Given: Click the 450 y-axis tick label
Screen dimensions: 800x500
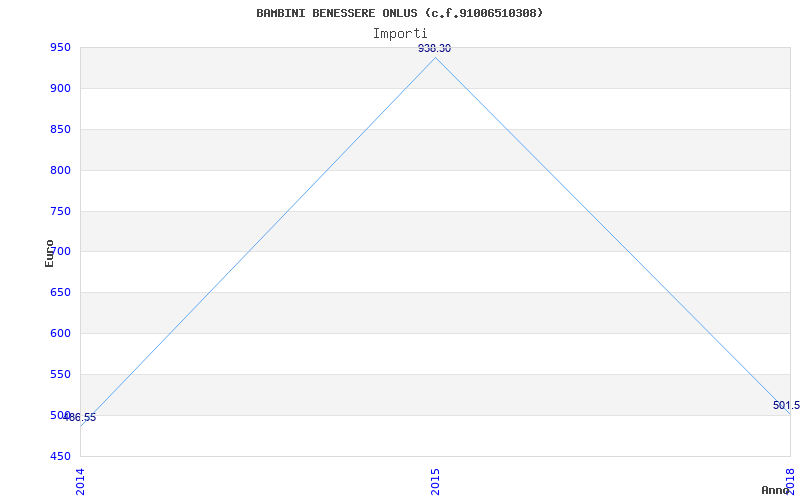Looking at the screenshot, I should pos(59,456).
